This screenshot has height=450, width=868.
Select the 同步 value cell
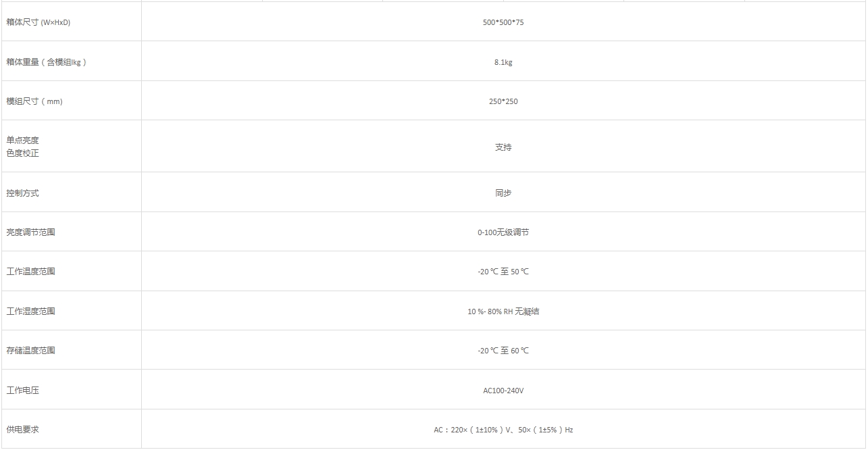[503, 193]
